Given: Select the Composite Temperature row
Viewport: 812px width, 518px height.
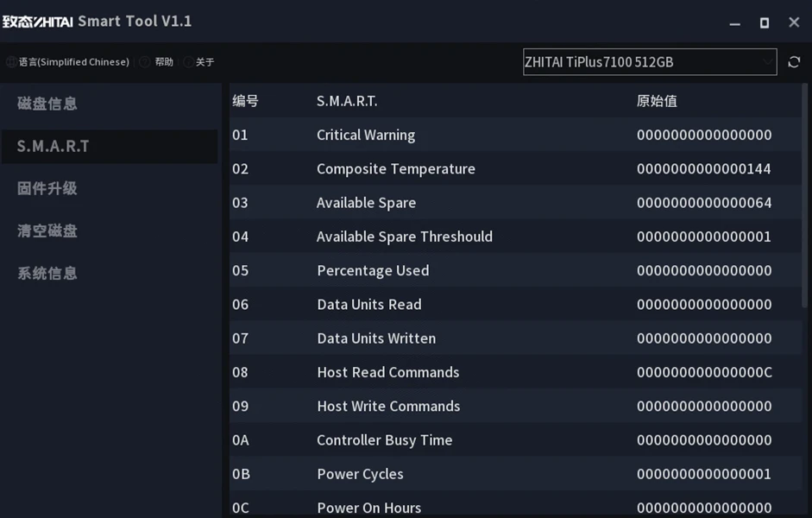Looking at the screenshot, I should click(395, 168).
